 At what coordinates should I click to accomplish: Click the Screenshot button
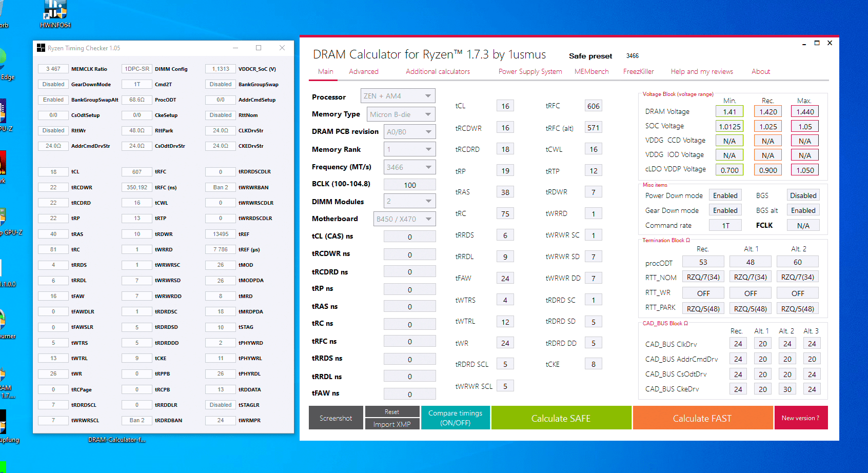pyautogui.click(x=336, y=418)
